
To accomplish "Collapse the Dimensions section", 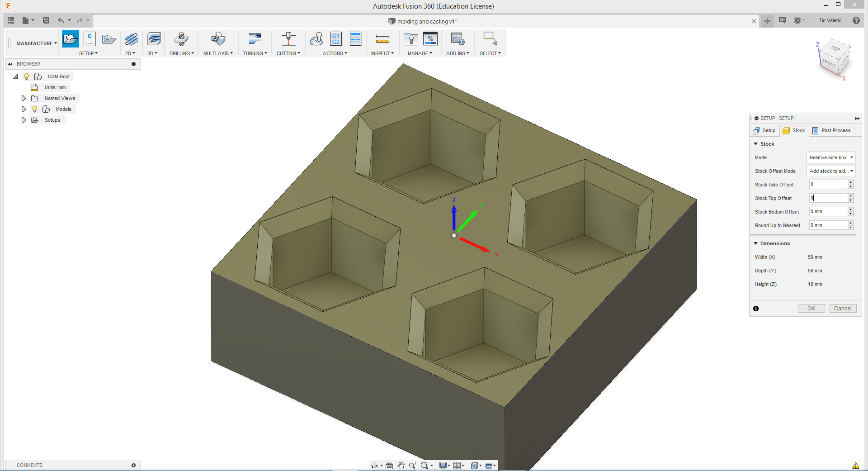I will [755, 243].
